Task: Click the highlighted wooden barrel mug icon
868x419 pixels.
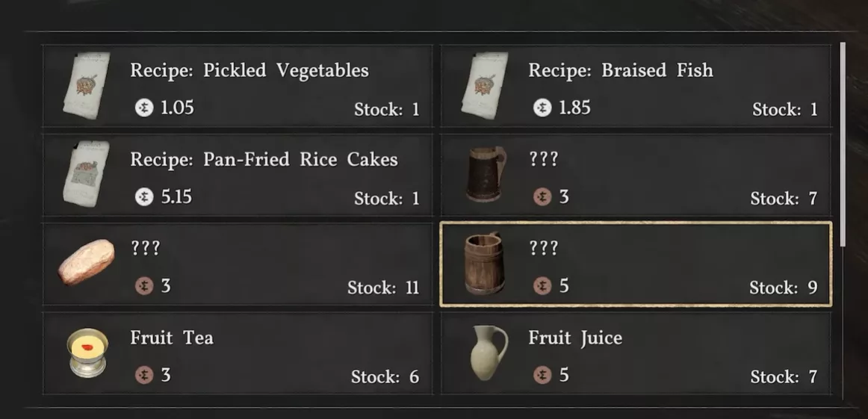Action: (x=484, y=264)
